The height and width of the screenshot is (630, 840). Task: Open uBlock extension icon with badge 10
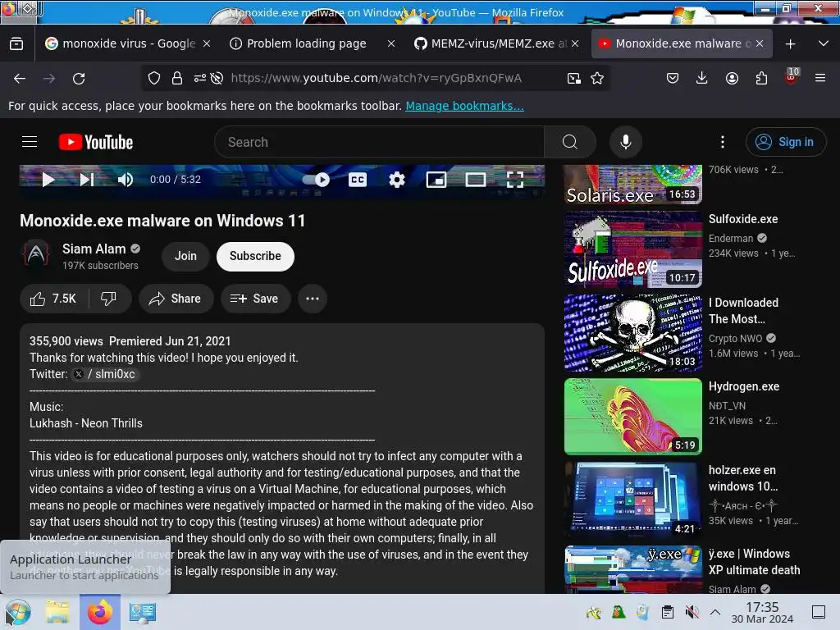point(792,77)
